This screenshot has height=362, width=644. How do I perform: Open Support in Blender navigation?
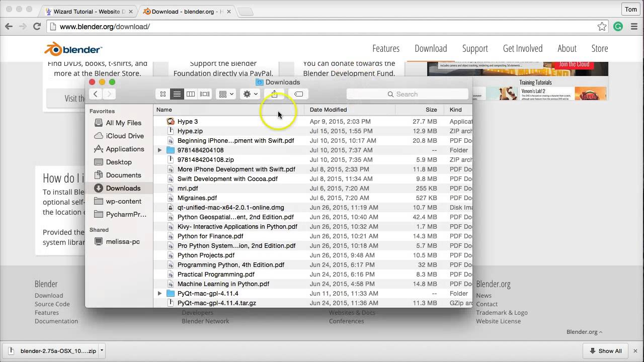(475, 48)
